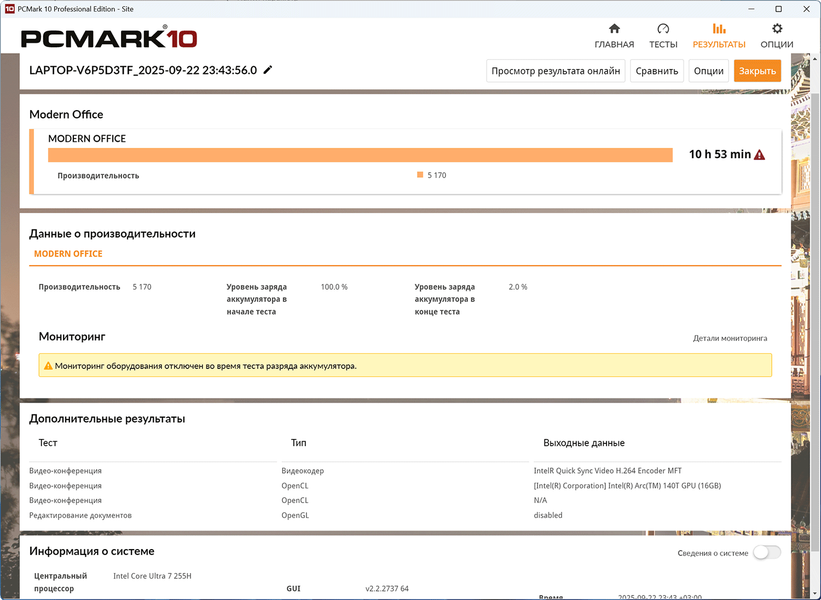The width and height of the screenshot is (821, 600).
Task: Click the PCMark 10 logo
Action: (109, 38)
